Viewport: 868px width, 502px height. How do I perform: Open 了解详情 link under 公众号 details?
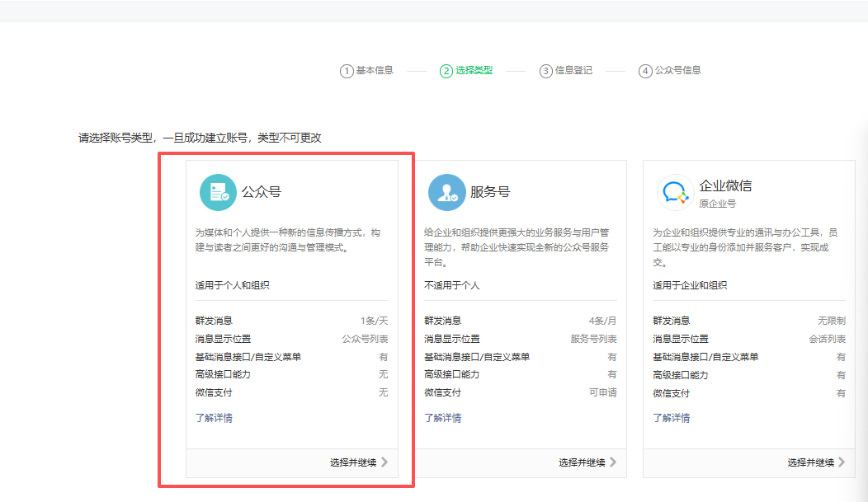[x=213, y=418]
